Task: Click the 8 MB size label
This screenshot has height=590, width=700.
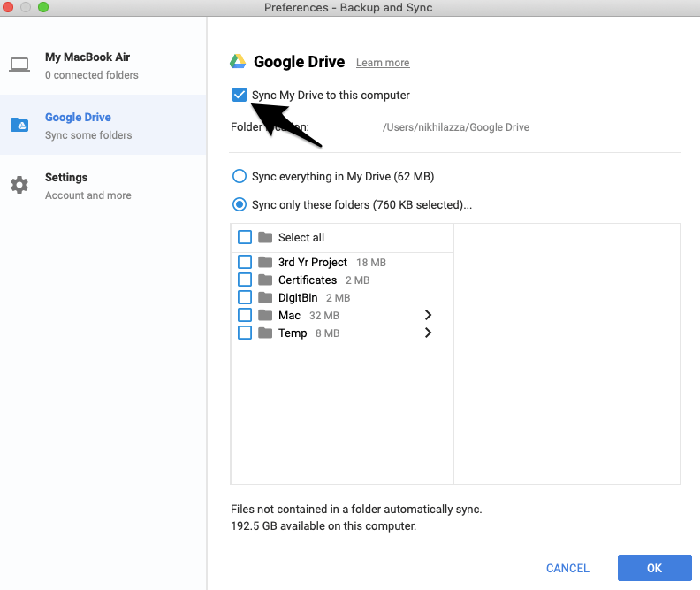Action: [x=327, y=333]
